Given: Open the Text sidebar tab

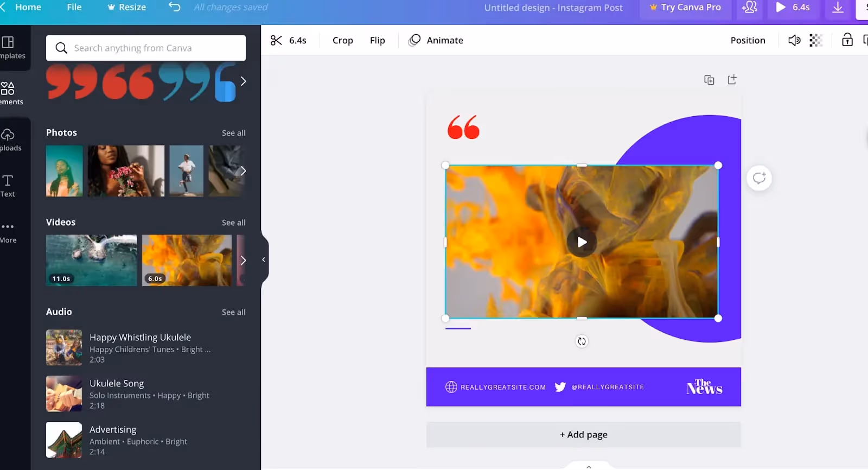Looking at the screenshot, I should [x=8, y=186].
